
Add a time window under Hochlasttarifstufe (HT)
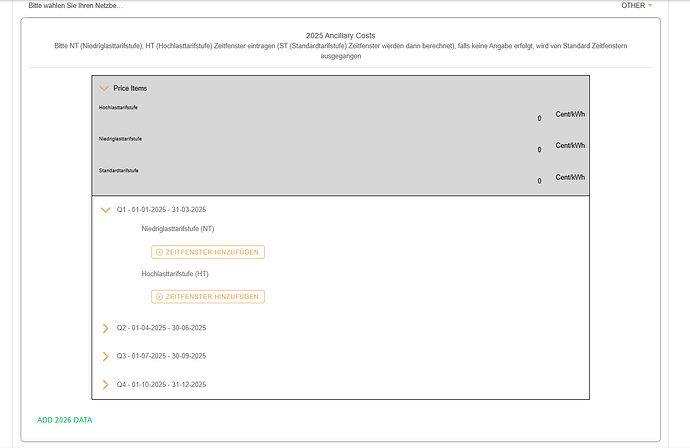(x=208, y=297)
